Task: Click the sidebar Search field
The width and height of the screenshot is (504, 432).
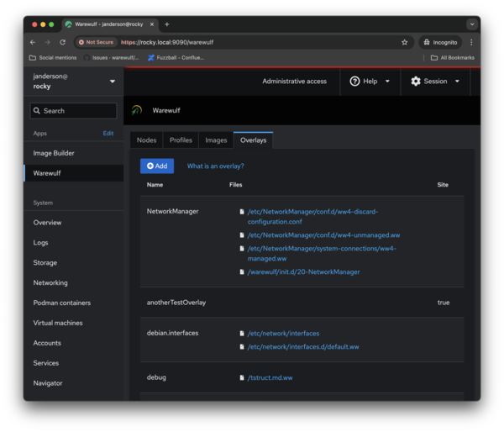Action: [73, 111]
